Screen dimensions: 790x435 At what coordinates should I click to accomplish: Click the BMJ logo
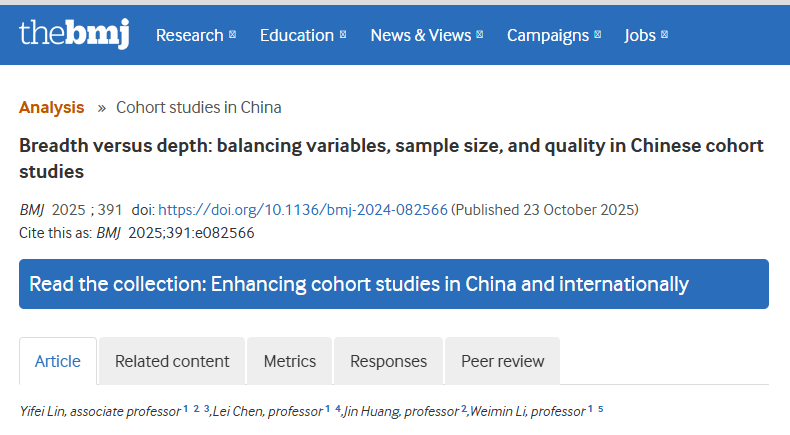click(x=74, y=34)
